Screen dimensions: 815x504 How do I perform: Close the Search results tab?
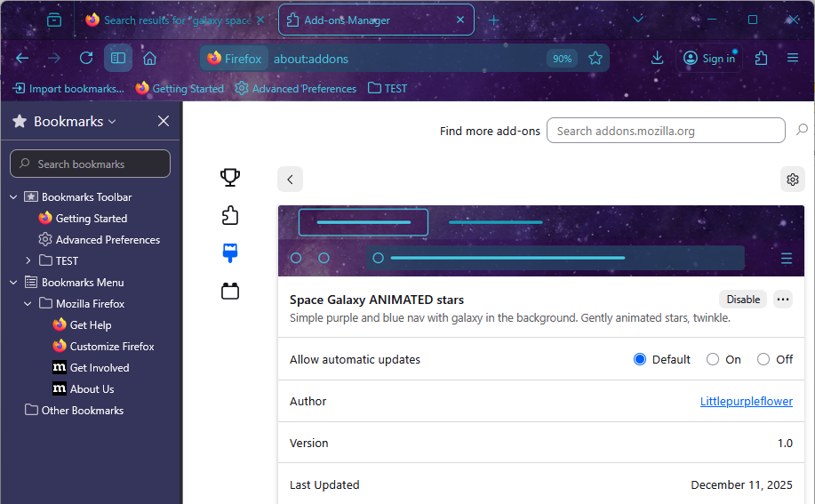[261, 20]
